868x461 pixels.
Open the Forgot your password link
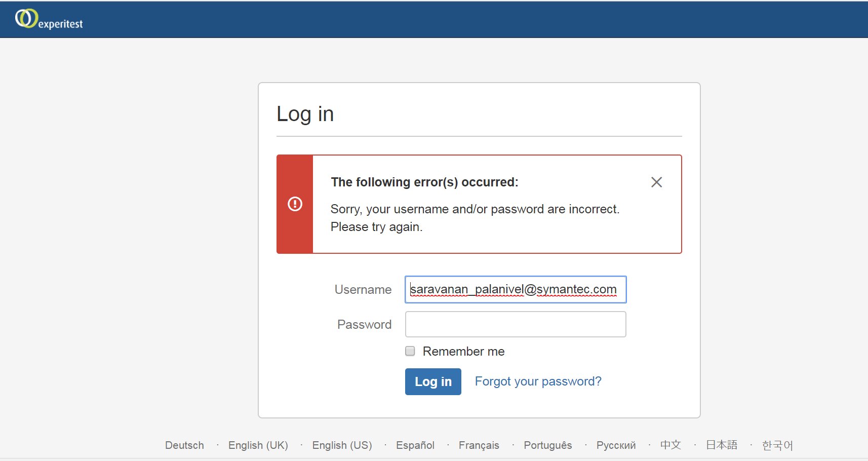pos(538,381)
